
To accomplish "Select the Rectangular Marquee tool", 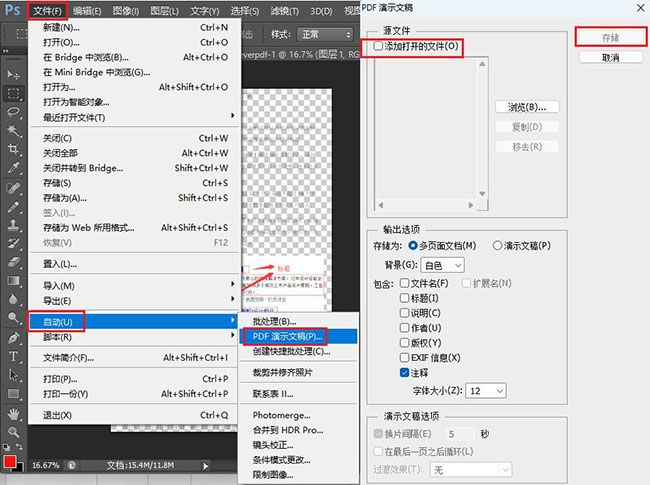I will (13, 93).
